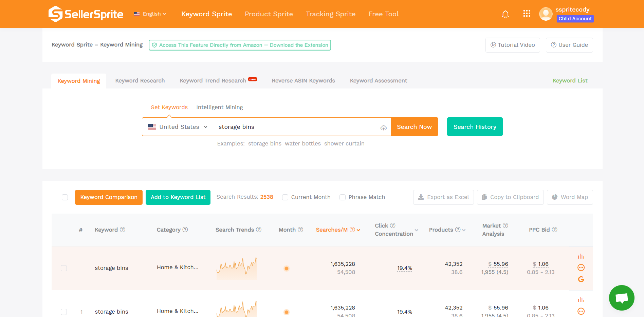644x317 pixels.
Task: Open the more options circle icon in highlighted row
Action: point(581,268)
